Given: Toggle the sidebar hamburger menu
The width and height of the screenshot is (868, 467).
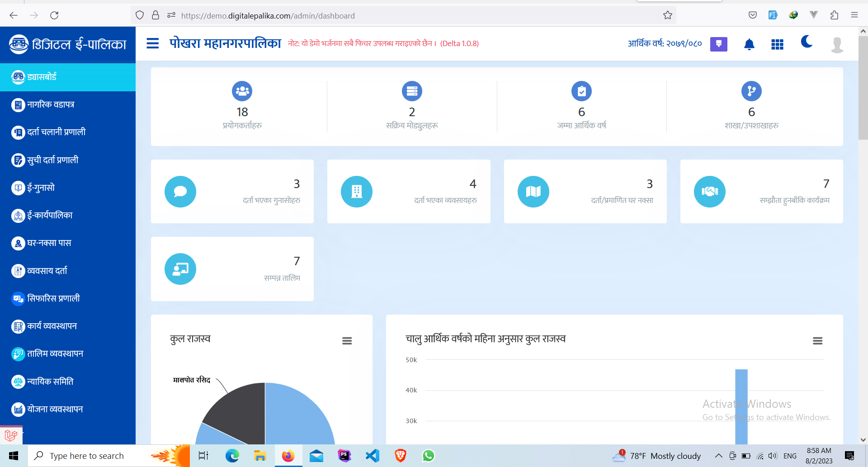Looking at the screenshot, I should pyautogui.click(x=153, y=43).
